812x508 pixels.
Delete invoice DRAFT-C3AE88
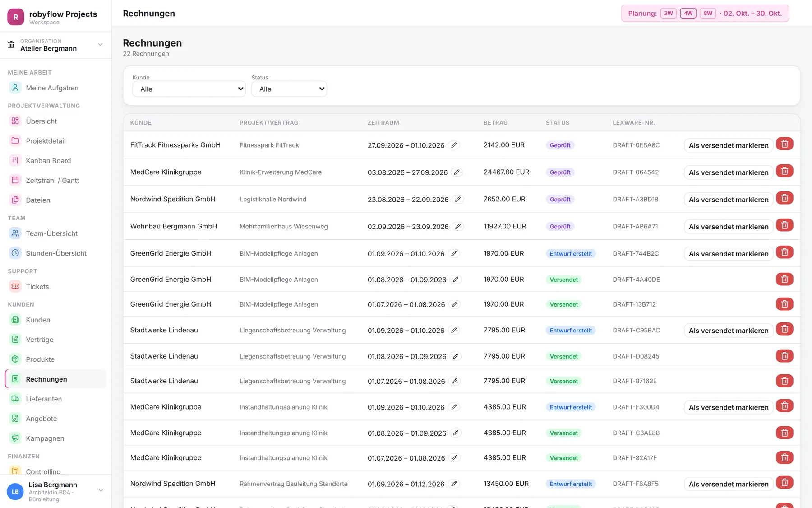point(784,433)
